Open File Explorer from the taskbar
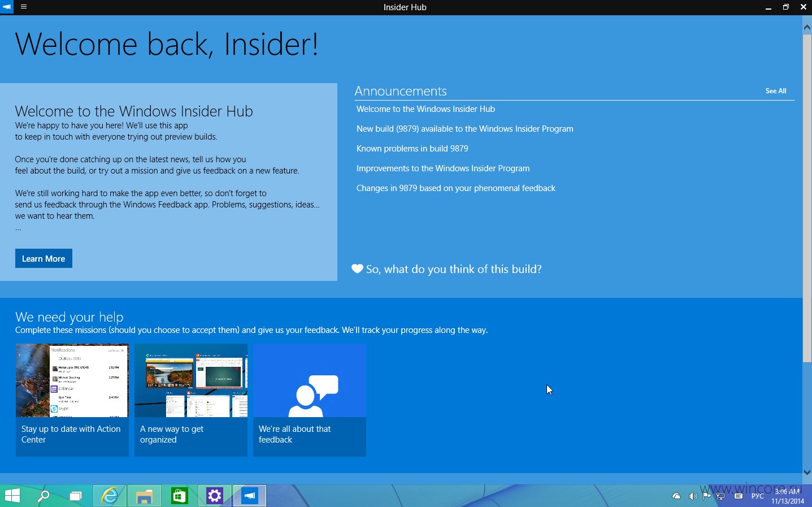812x507 pixels. [145, 496]
